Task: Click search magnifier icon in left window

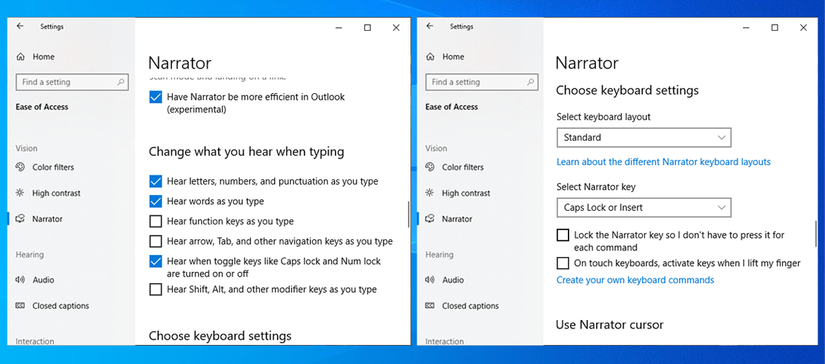Action: [120, 82]
